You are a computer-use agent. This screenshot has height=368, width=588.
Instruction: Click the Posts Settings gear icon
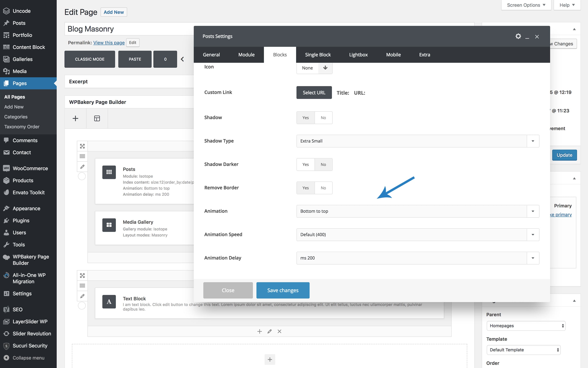tap(518, 36)
